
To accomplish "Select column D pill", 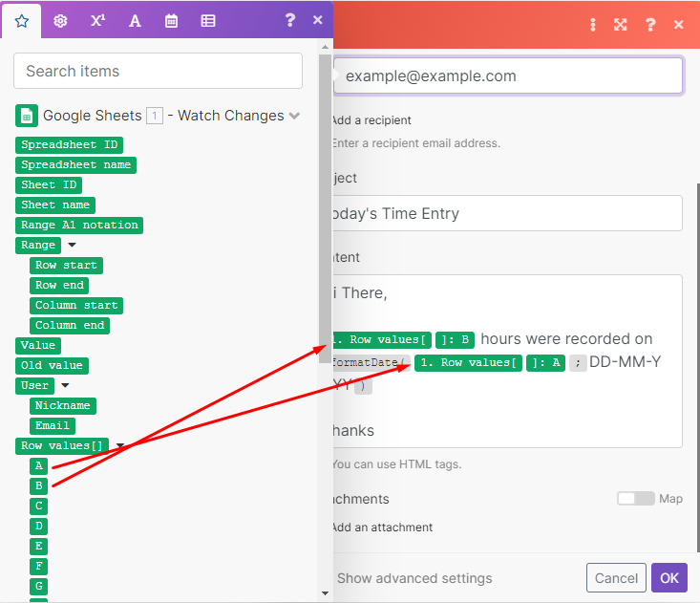I will pos(39,527).
